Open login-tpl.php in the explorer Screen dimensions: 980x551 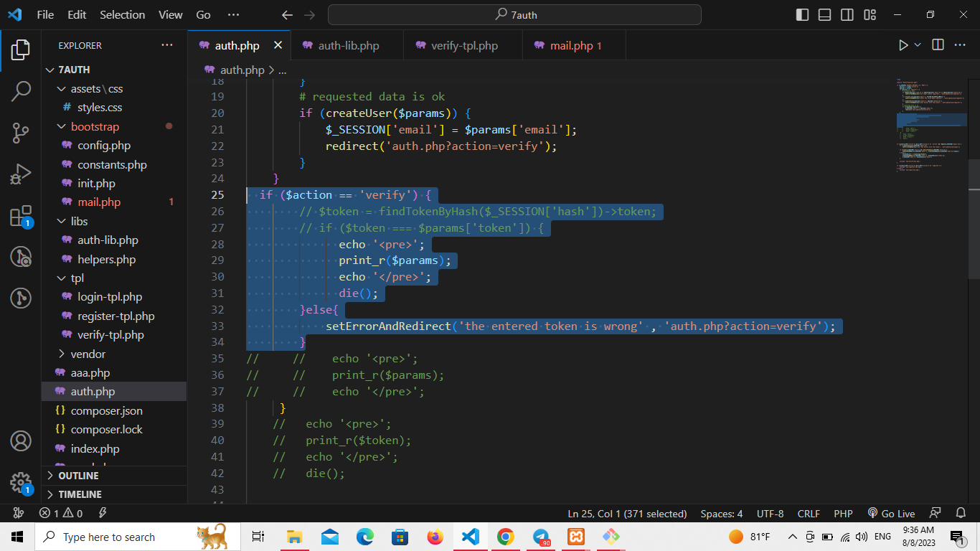[115, 297]
